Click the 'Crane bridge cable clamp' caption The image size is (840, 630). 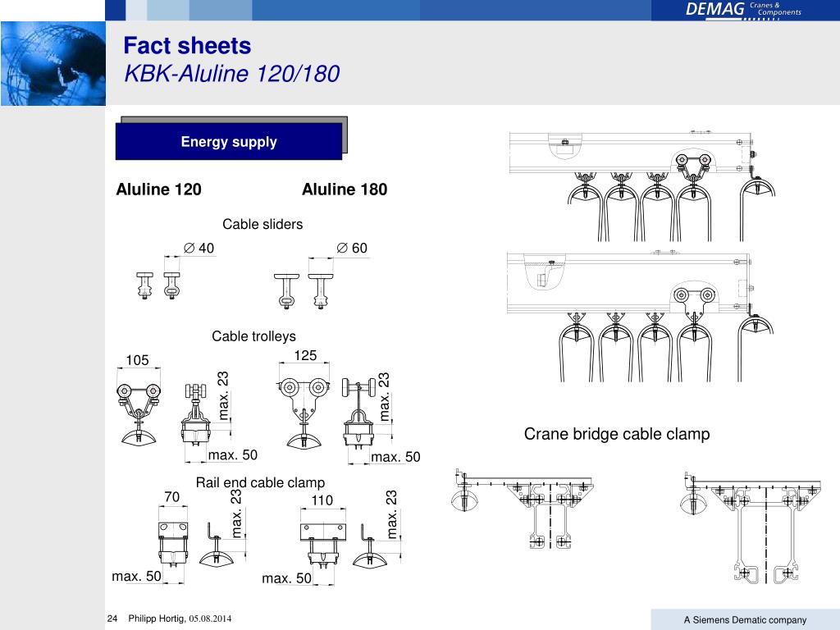(617, 433)
